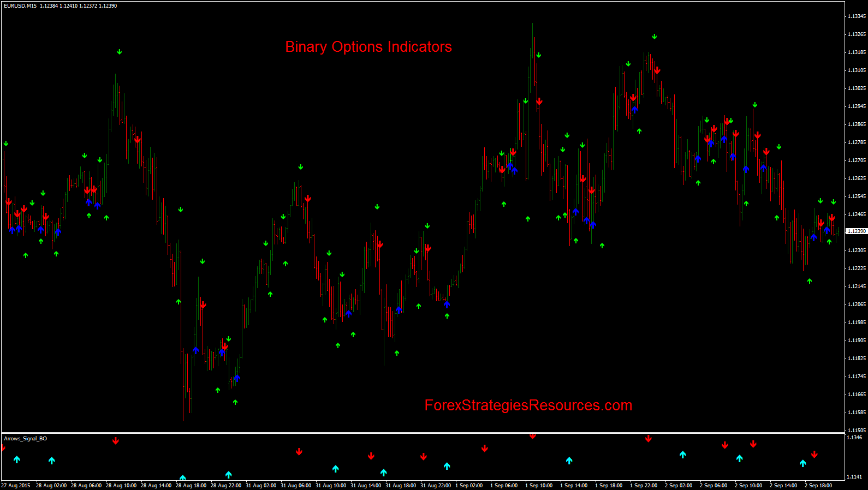Click the 31 Aug 06:00 time label

click(296, 486)
